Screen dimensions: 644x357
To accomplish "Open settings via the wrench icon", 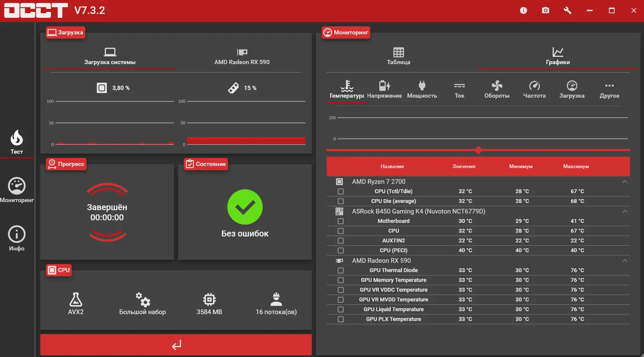I will [x=567, y=10].
